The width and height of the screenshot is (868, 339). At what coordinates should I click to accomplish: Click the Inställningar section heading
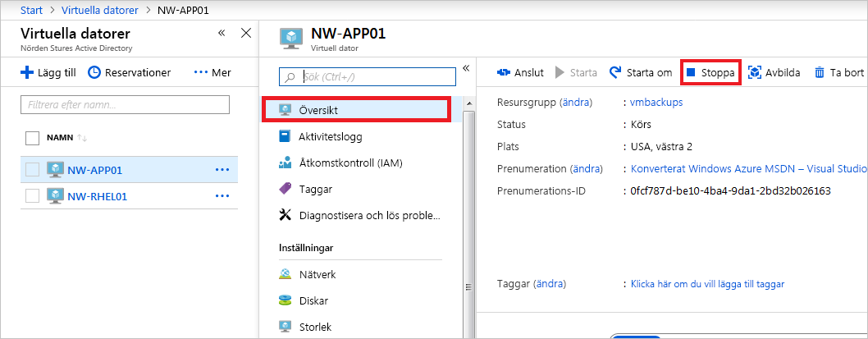(305, 248)
